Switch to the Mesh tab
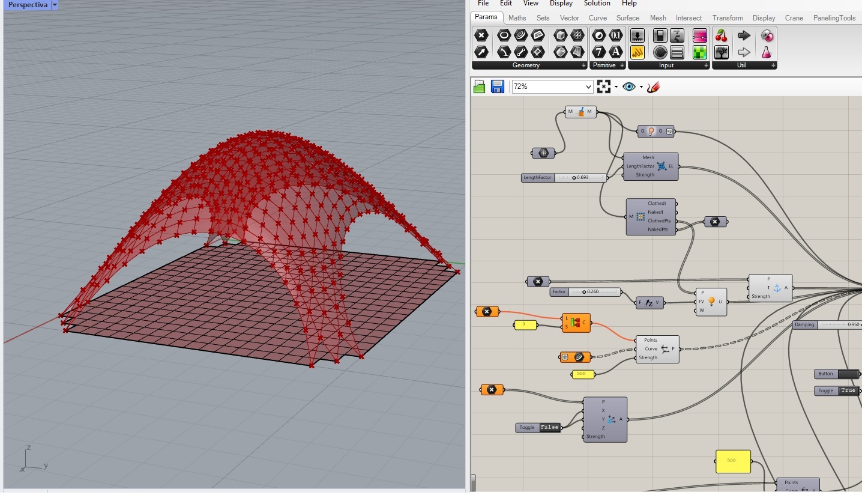The width and height of the screenshot is (868, 501). click(658, 18)
